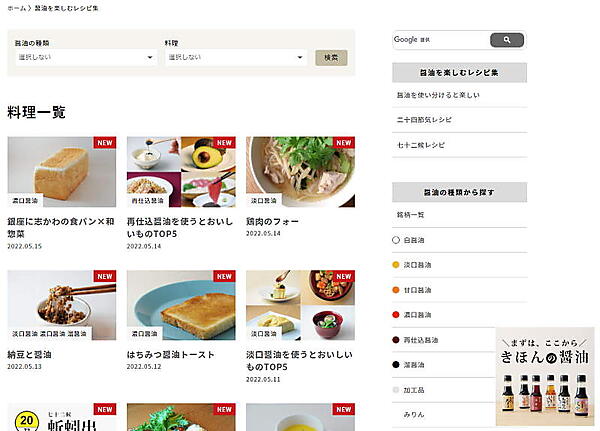
Task: Open the bottom-row yellow dish photo card
Action: (300, 417)
